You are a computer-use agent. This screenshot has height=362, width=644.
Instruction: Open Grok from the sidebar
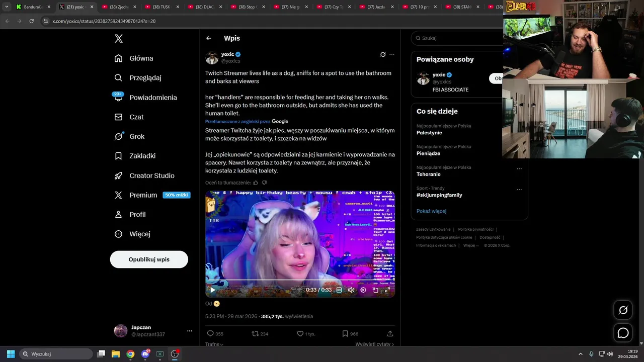(x=129, y=136)
